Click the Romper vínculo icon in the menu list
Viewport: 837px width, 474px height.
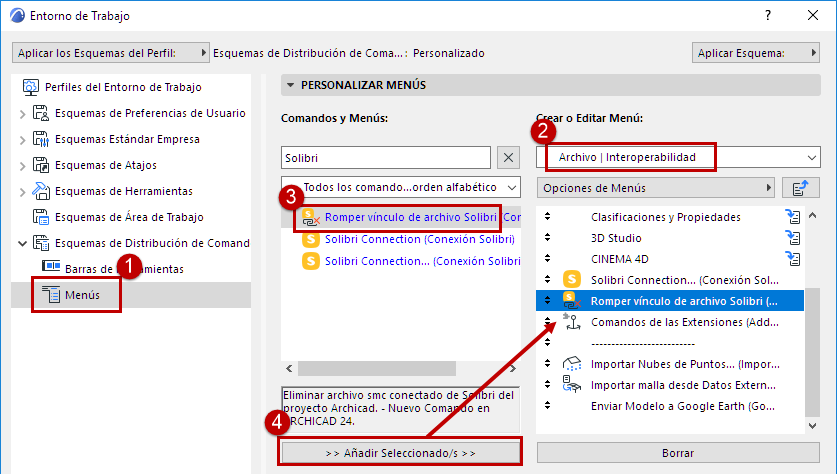point(572,301)
